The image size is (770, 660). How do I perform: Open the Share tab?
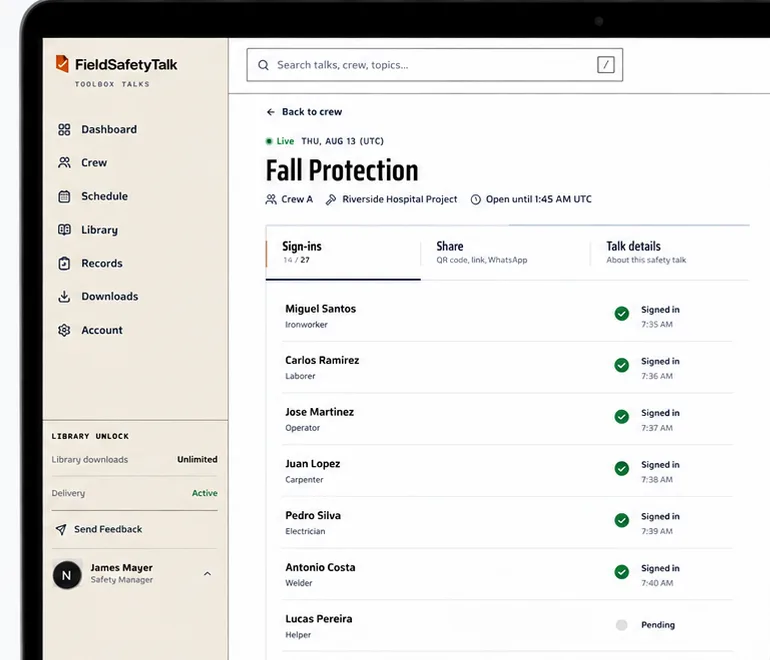pos(505,252)
